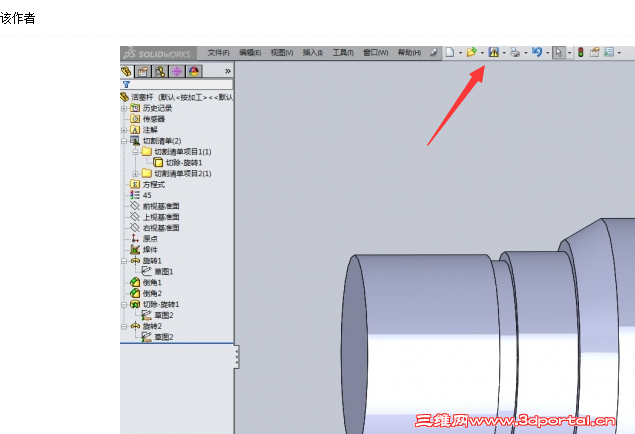
Task: Select the 倒角2 chamfer feature
Action: tap(146, 294)
